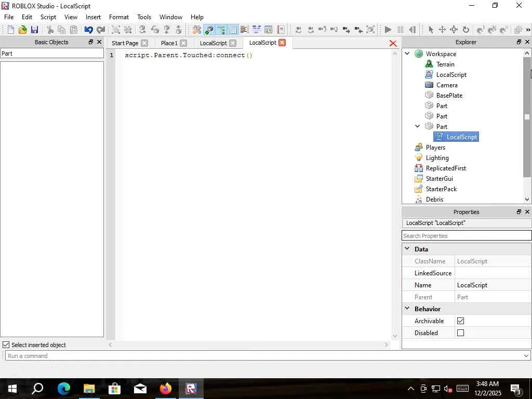This screenshot has height=399, width=532.
Task: Click the Players icon in Explorer
Action: (x=419, y=147)
